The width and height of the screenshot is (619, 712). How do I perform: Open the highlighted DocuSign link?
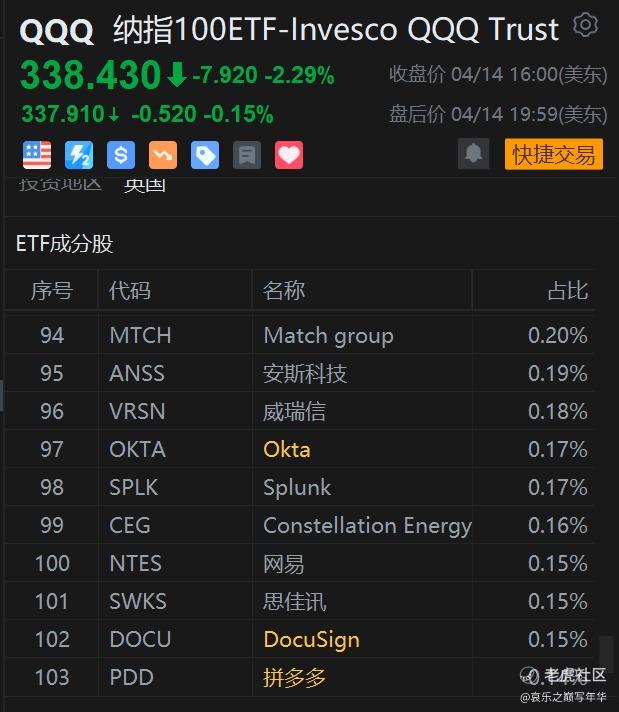pos(312,639)
